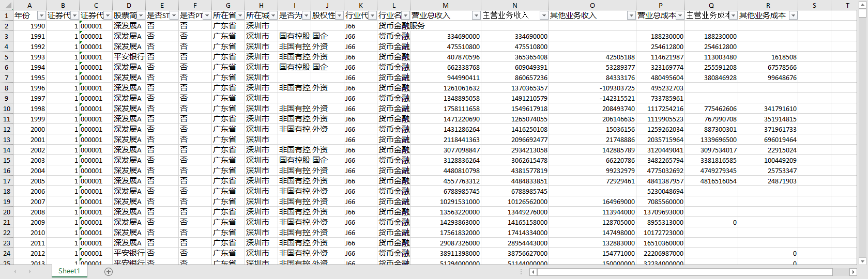Select row 12 header
The height and width of the screenshot is (279, 868).
[6, 129]
